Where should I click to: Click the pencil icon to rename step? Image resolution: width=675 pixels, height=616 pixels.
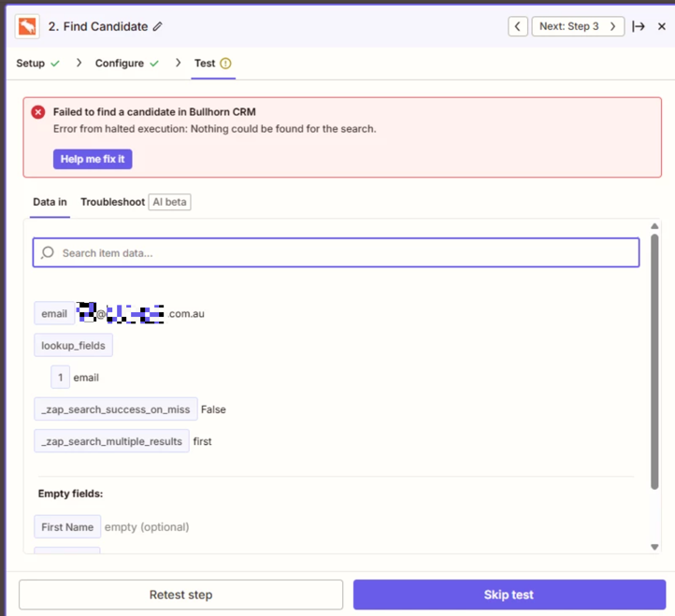point(158,27)
